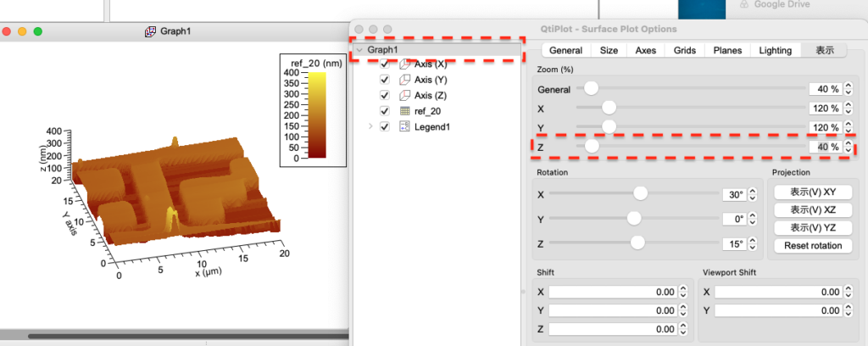Viewport: 868px width, 346px height.
Task: Click the Y zoom slider handle
Action: click(x=609, y=126)
